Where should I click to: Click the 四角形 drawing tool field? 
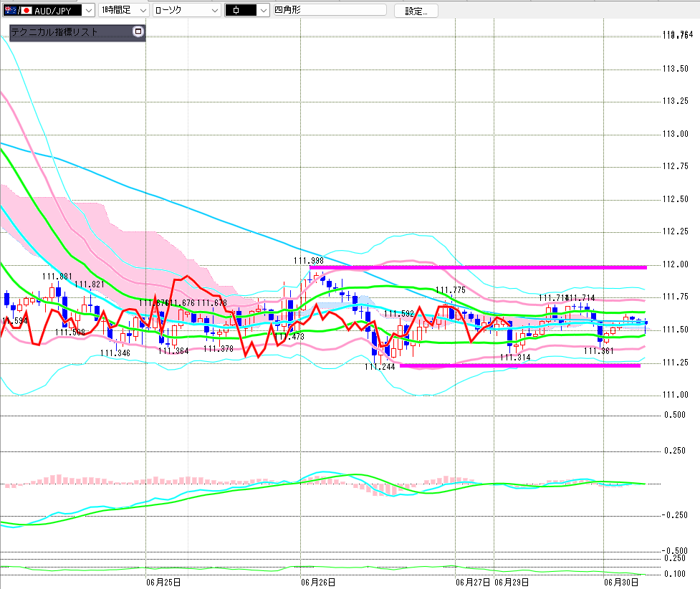click(330, 10)
